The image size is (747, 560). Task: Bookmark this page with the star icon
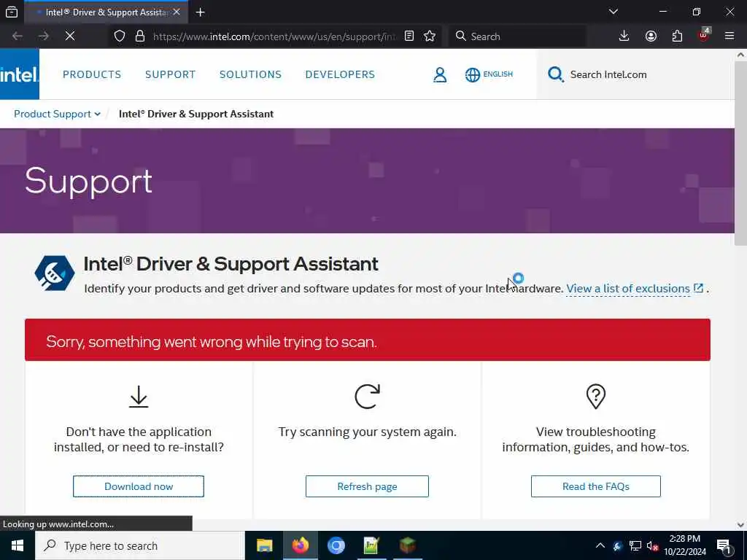[x=430, y=36]
